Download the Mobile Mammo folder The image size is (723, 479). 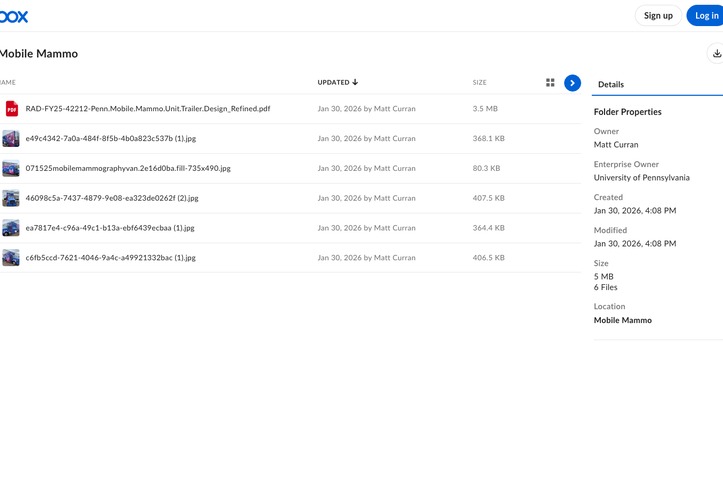(x=716, y=53)
